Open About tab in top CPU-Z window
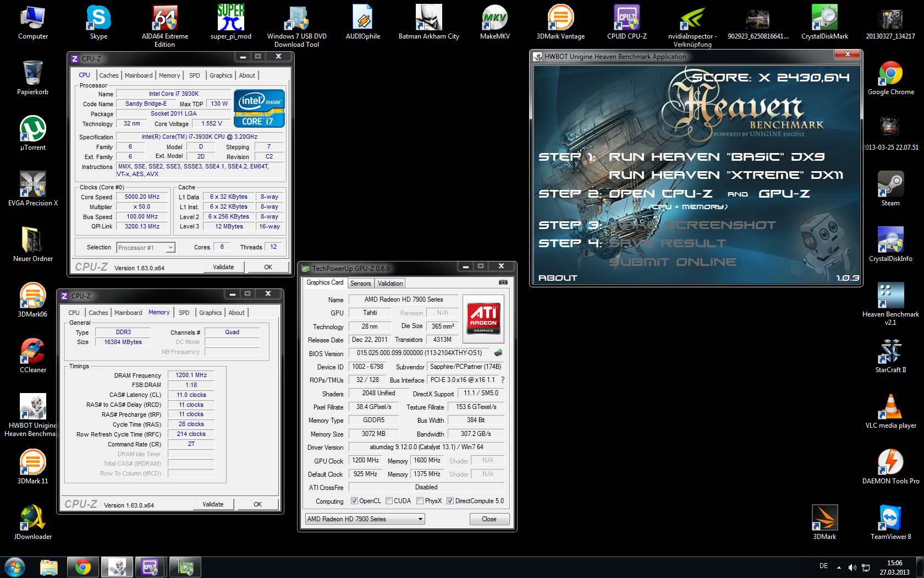924x578 pixels. coord(247,75)
